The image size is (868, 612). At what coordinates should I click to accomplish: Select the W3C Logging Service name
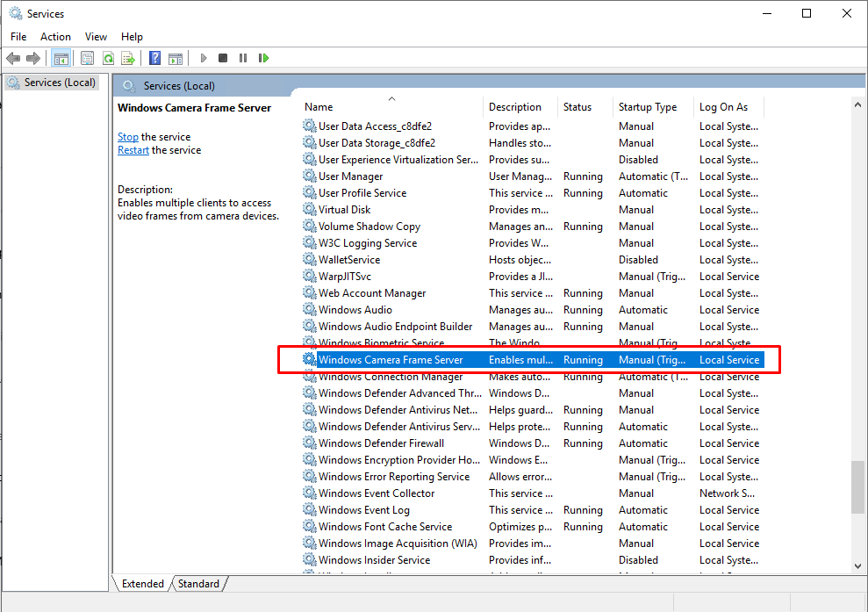point(368,242)
